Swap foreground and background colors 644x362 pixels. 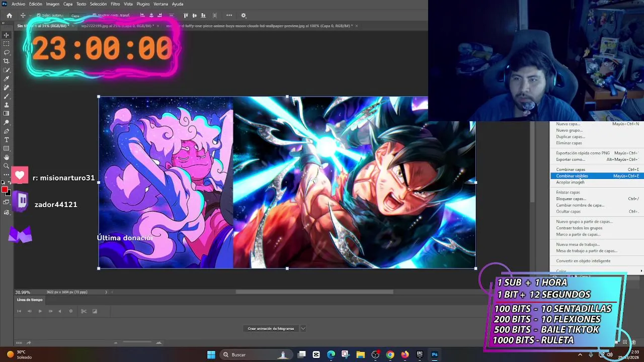click(10, 182)
